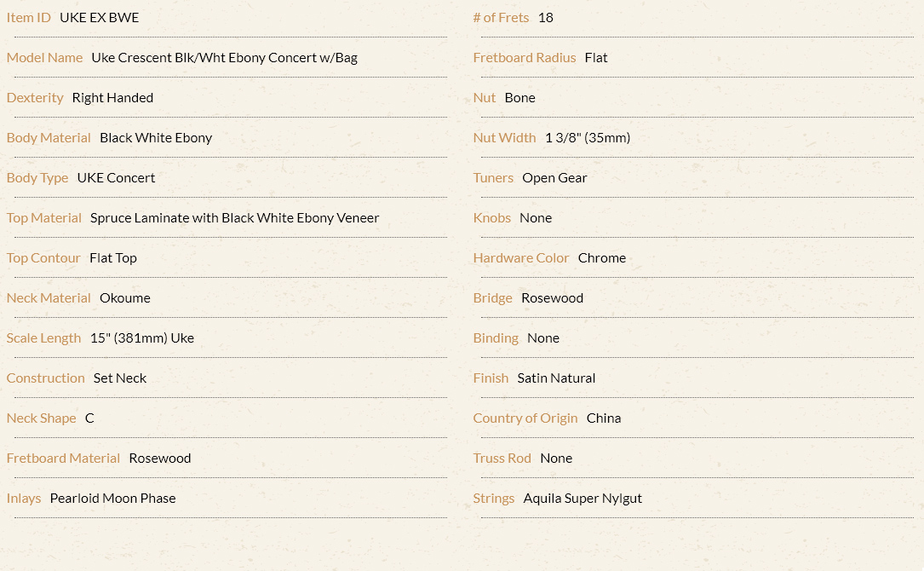Click the Satin Natural finish value
Image resolution: width=924 pixels, height=571 pixels.
(556, 378)
